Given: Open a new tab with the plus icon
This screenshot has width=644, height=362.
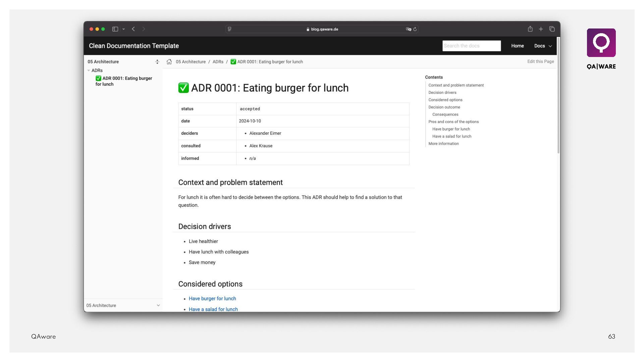Looking at the screenshot, I should pyautogui.click(x=541, y=29).
